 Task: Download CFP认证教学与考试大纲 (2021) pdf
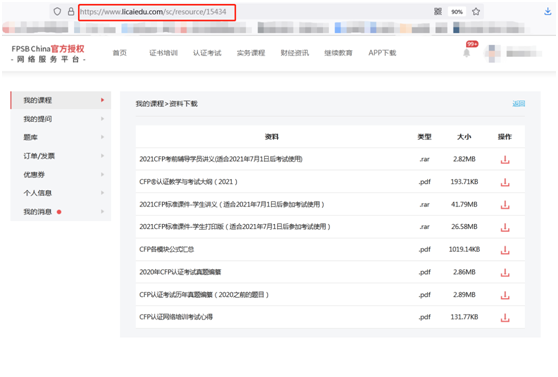[x=505, y=182]
